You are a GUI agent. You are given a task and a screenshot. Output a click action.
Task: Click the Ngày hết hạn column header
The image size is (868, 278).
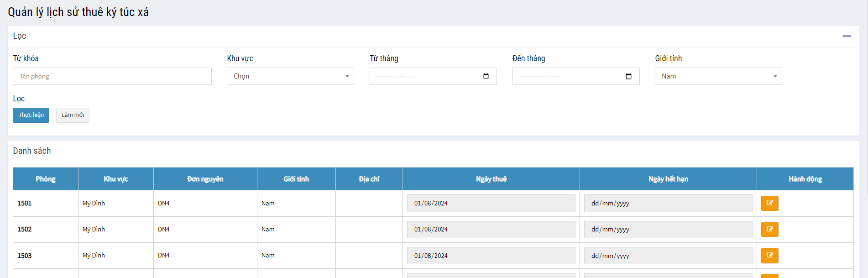point(668,179)
